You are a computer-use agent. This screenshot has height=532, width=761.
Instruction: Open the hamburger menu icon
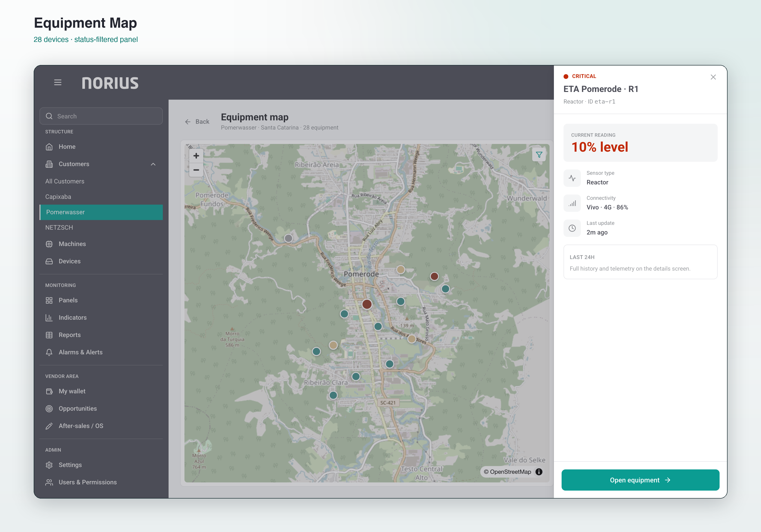pos(58,83)
